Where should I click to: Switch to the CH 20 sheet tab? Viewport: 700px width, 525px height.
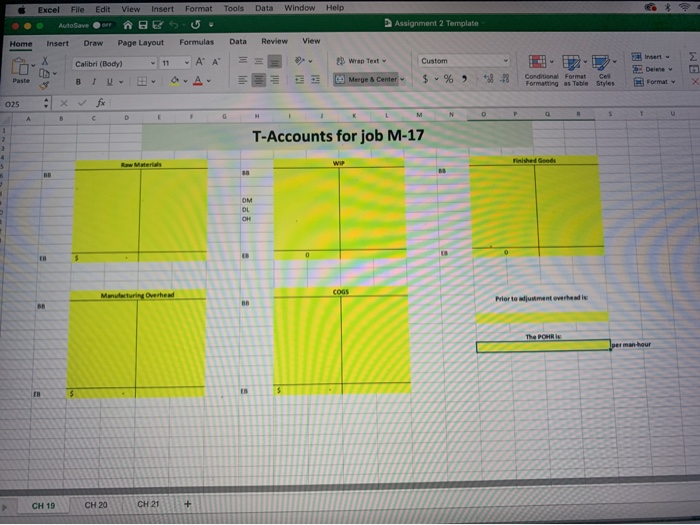pyautogui.click(x=96, y=505)
